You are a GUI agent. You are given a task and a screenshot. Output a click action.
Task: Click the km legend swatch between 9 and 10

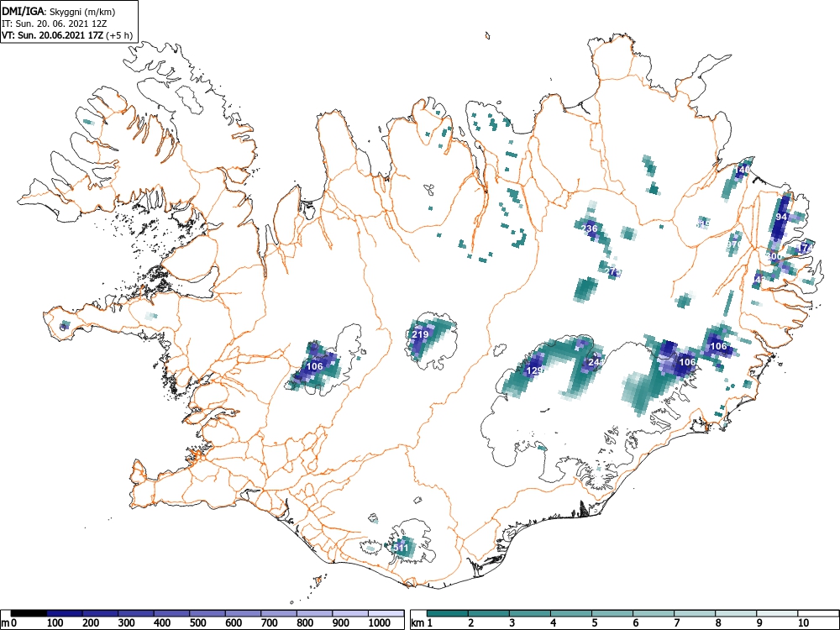777,613
